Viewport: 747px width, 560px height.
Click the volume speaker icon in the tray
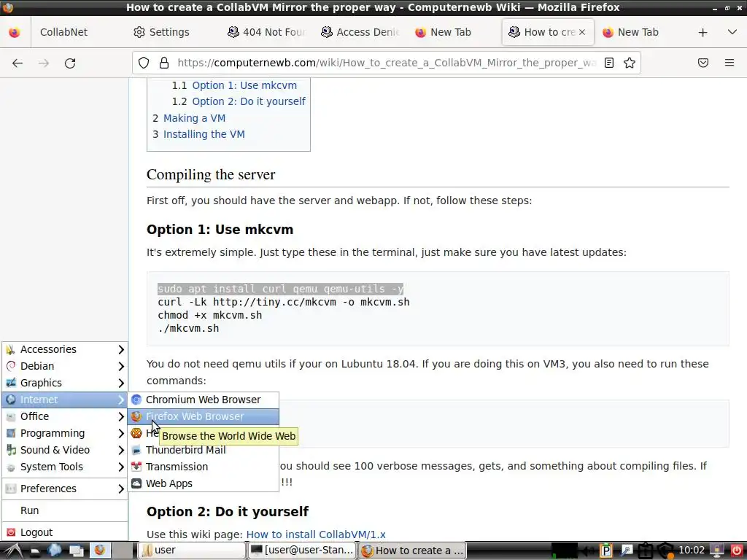pyautogui.click(x=587, y=551)
